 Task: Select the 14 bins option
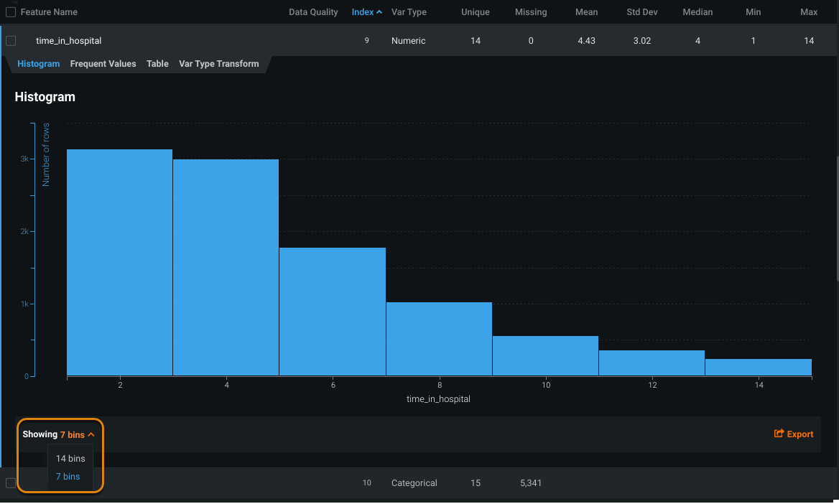(70, 459)
